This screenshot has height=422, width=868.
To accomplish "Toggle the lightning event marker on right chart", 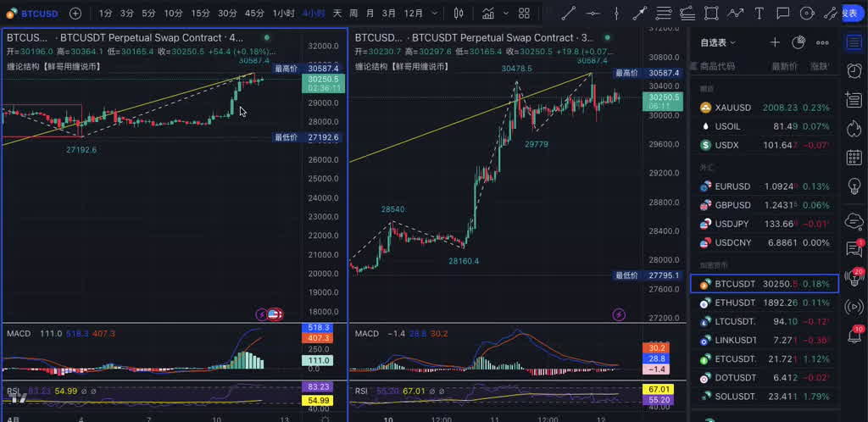I will (619, 314).
